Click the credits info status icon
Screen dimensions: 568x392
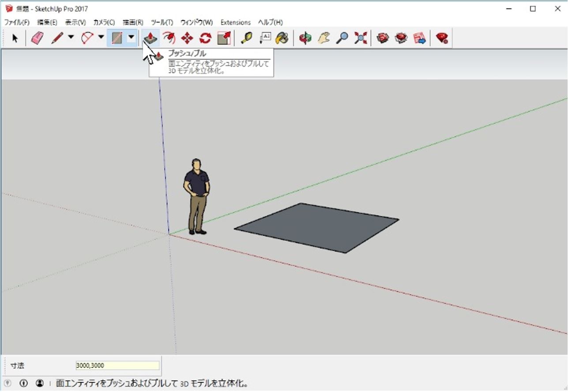(x=24, y=383)
